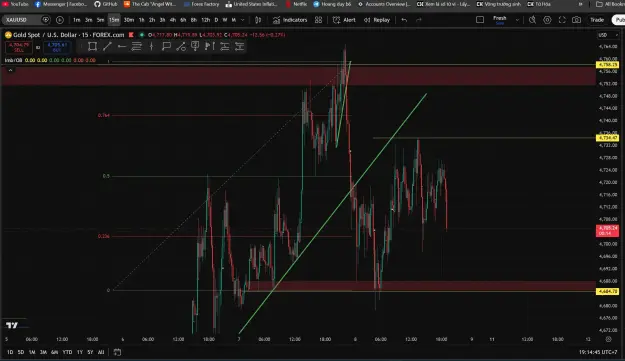Image resolution: width=625 pixels, height=361 pixels.
Task: Click the add/compare symbol icon beside XAUUSD
Action: coord(46,20)
